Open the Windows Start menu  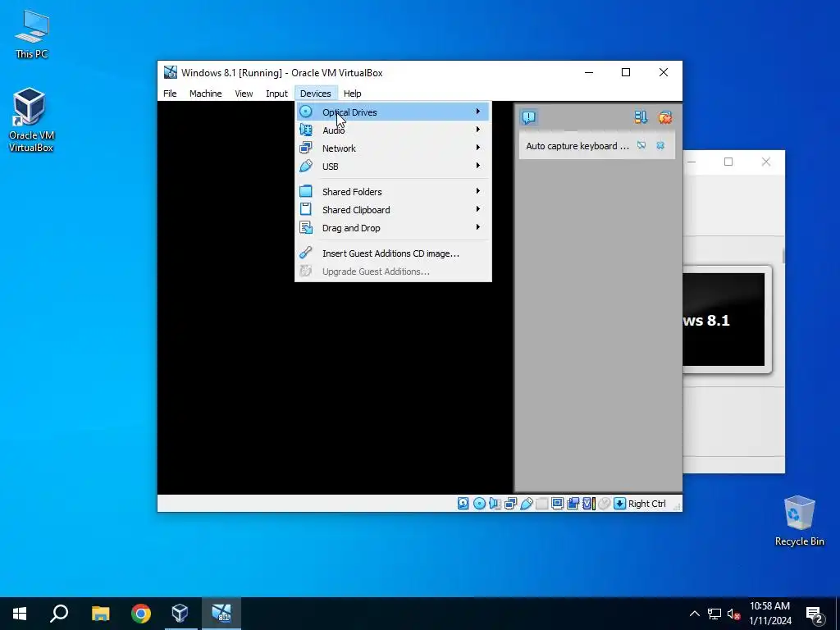20,614
